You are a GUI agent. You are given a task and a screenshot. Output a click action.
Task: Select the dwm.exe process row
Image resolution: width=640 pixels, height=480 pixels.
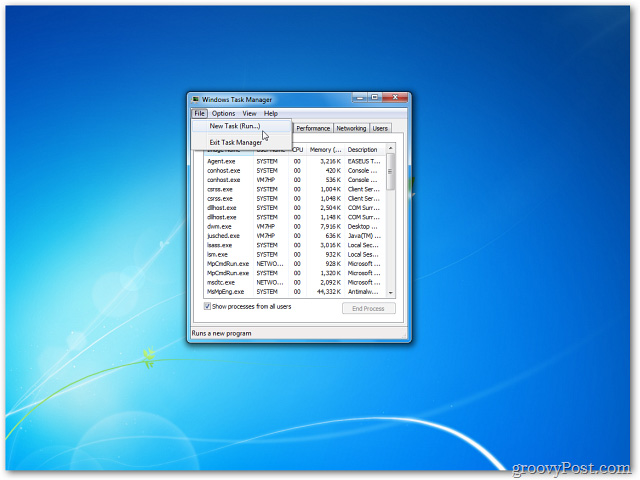pyautogui.click(x=295, y=227)
